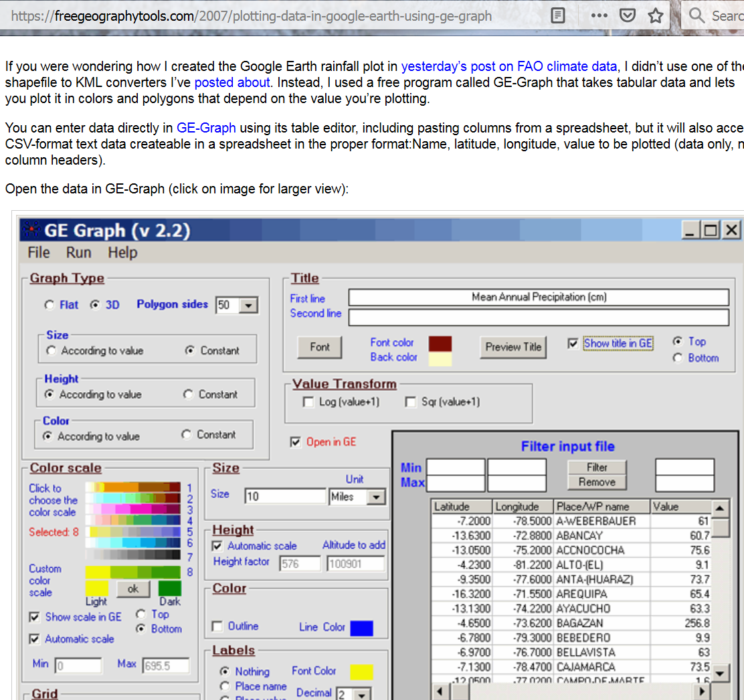Click the Filter button
Image resolution: width=744 pixels, height=700 pixels.
tap(597, 467)
